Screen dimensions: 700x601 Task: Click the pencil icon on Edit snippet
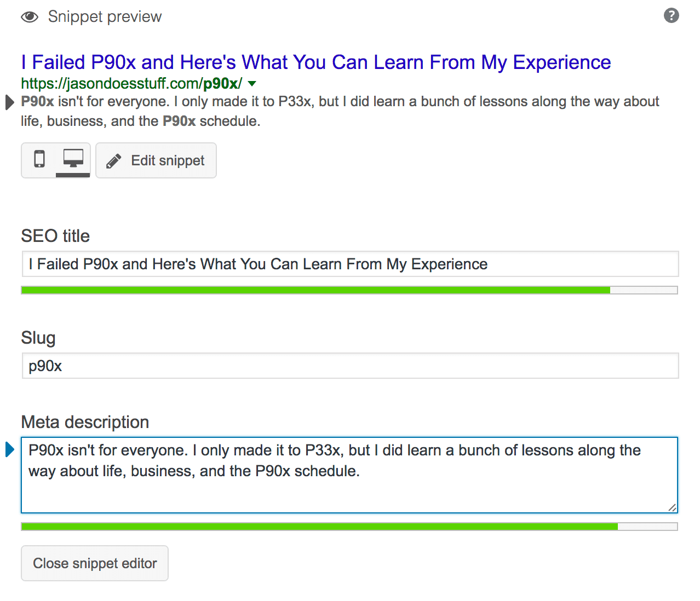coord(113,160)
